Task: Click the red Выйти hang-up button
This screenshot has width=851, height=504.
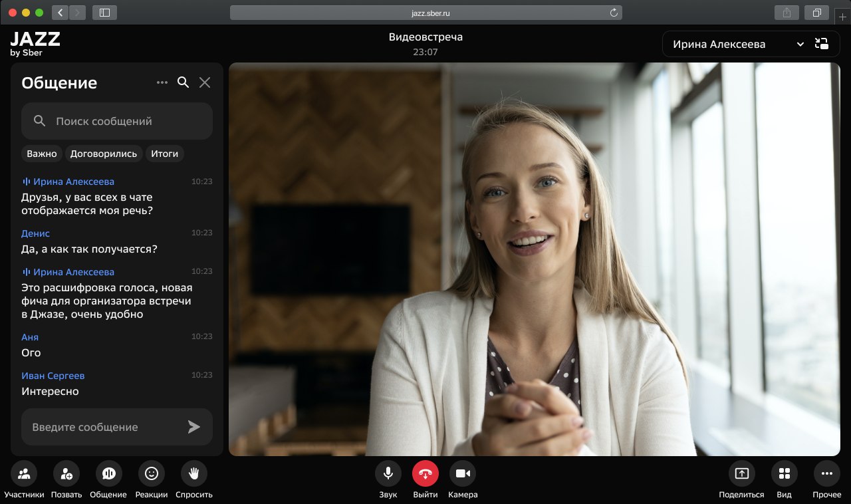Action: (x=425, y=474)
